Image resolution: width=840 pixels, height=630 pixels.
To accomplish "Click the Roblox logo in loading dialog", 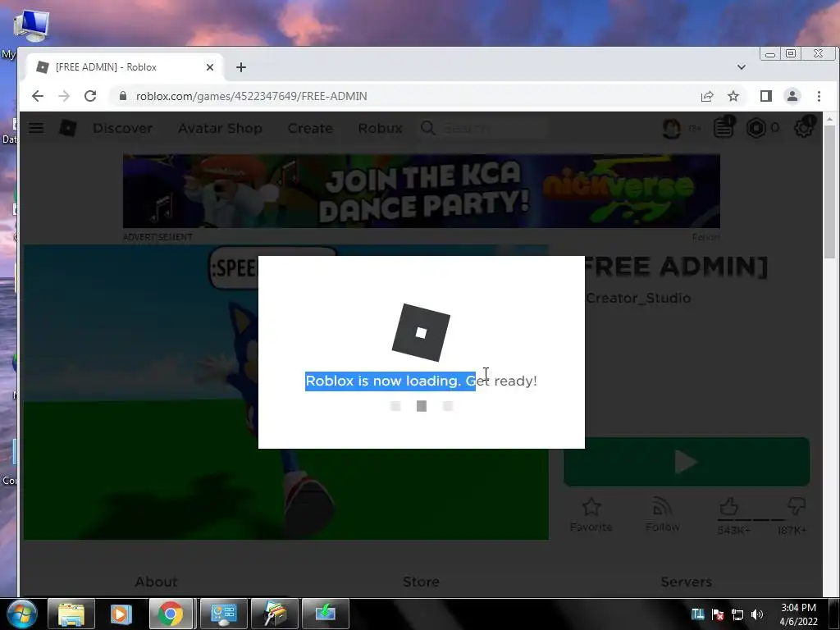I will tap(421, 333).
